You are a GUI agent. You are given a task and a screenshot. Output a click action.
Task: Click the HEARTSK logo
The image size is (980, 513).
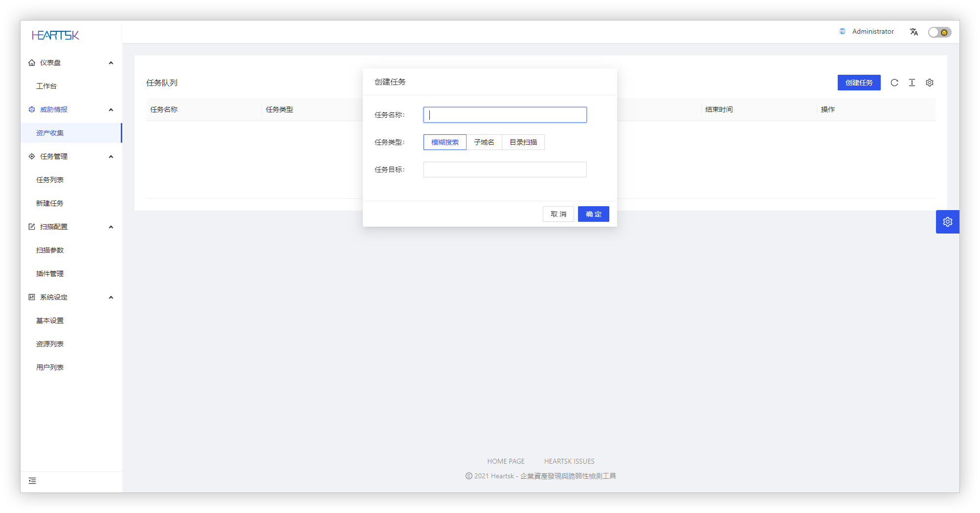pyautogui.click(x=55, y=35)
